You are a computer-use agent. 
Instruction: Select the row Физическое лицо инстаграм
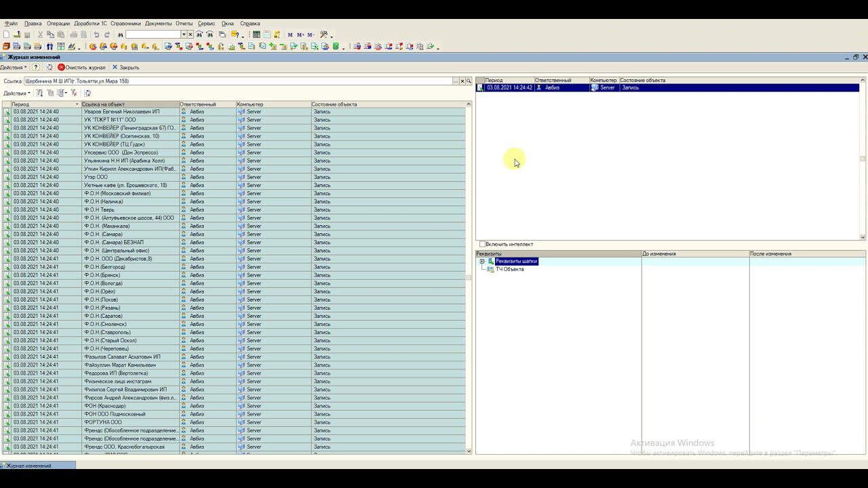(234, 381)
